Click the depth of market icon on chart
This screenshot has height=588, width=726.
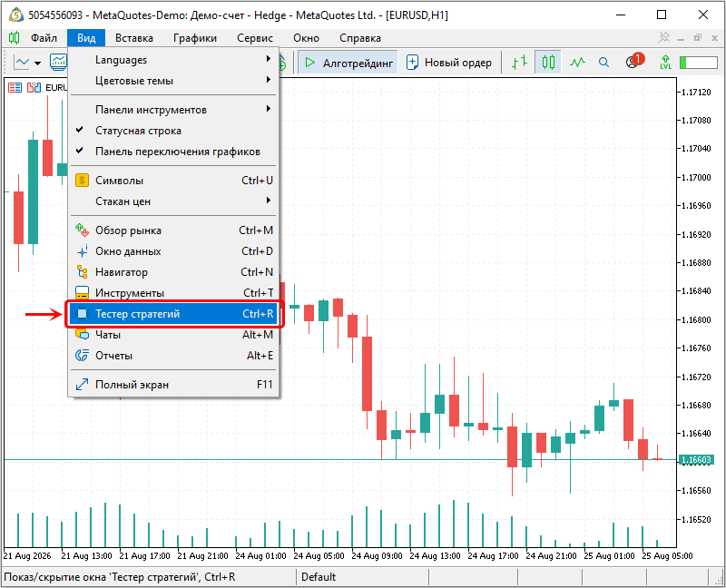[x=34, y=87]
